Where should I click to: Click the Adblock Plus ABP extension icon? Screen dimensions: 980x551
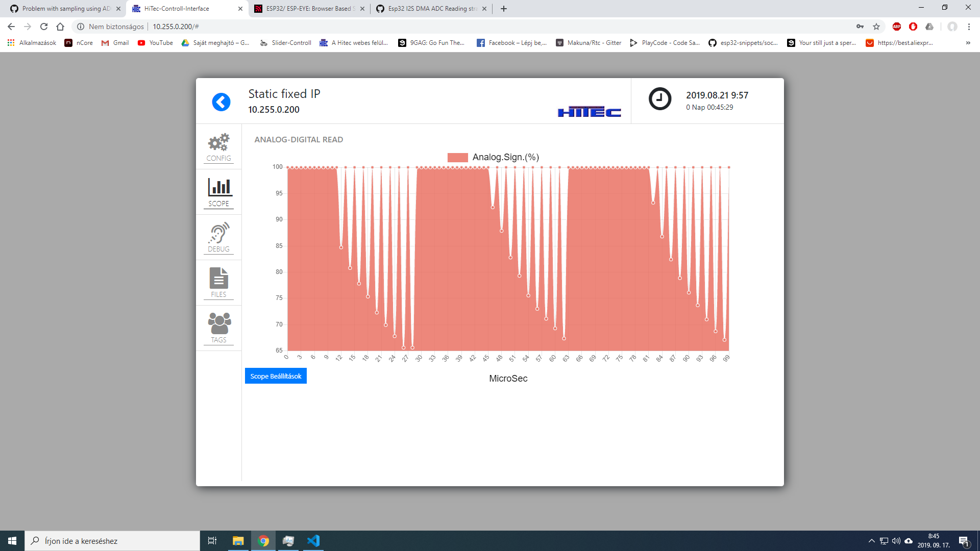click(897, 27)
